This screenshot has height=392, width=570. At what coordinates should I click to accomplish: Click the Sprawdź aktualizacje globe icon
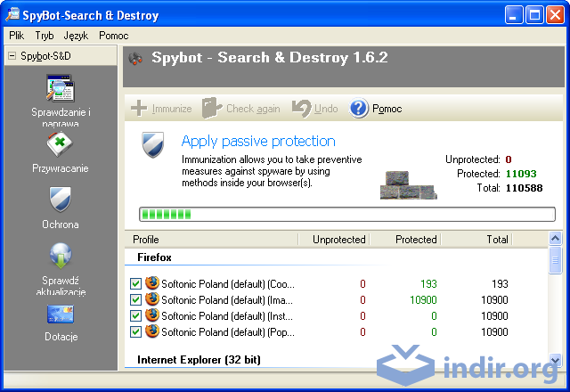coord(61,256)
